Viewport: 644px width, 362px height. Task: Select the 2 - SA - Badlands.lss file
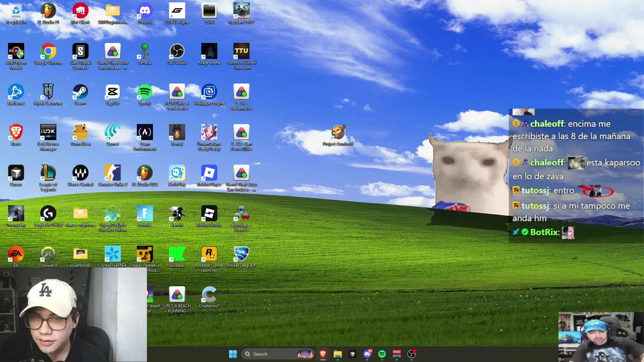point(242,97)
